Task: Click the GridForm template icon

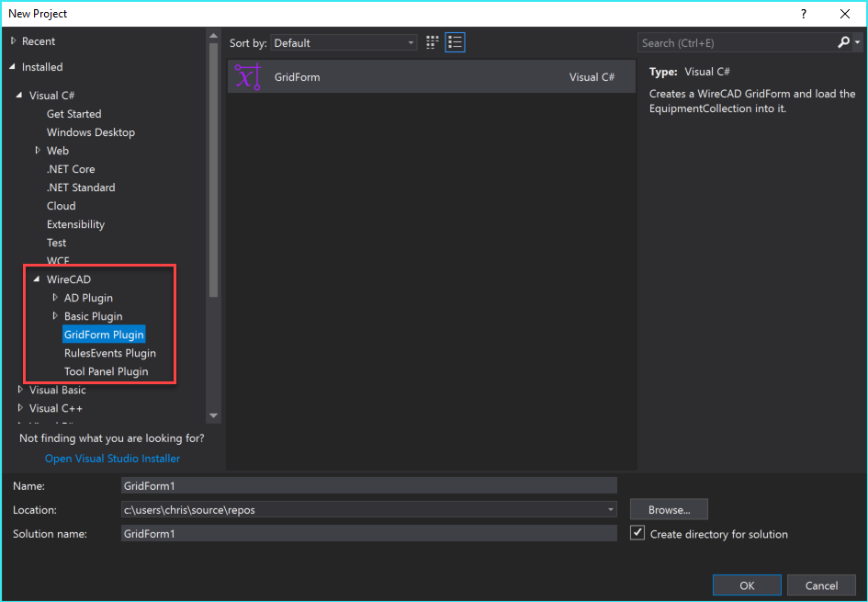Action: click(247, 77)
